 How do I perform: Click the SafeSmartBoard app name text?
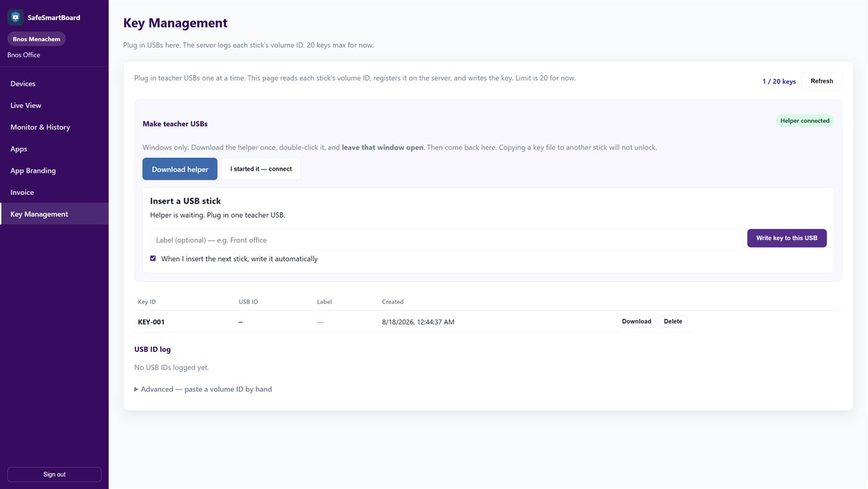pyautogui.click(x=54, y=17)
